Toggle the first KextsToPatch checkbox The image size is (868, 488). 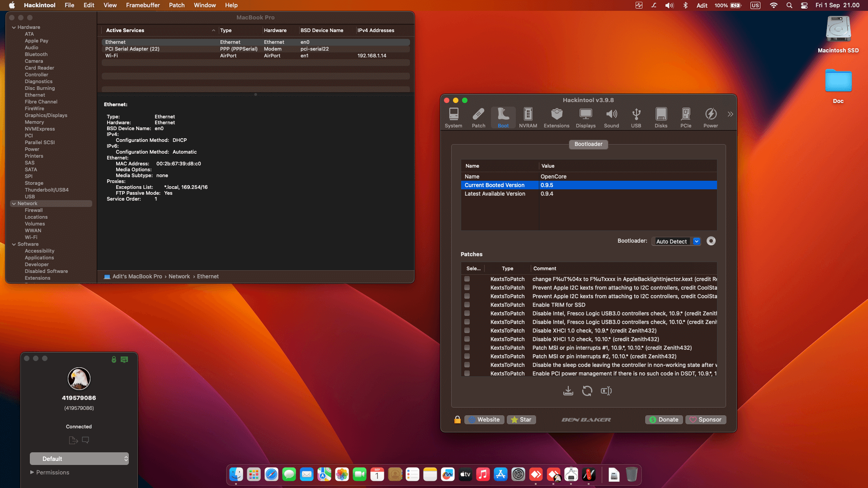467,279
